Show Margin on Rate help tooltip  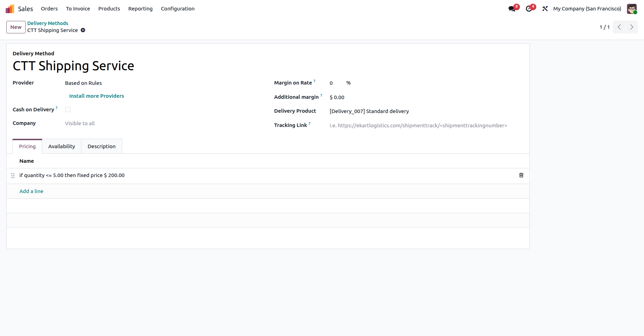(314, 81)
